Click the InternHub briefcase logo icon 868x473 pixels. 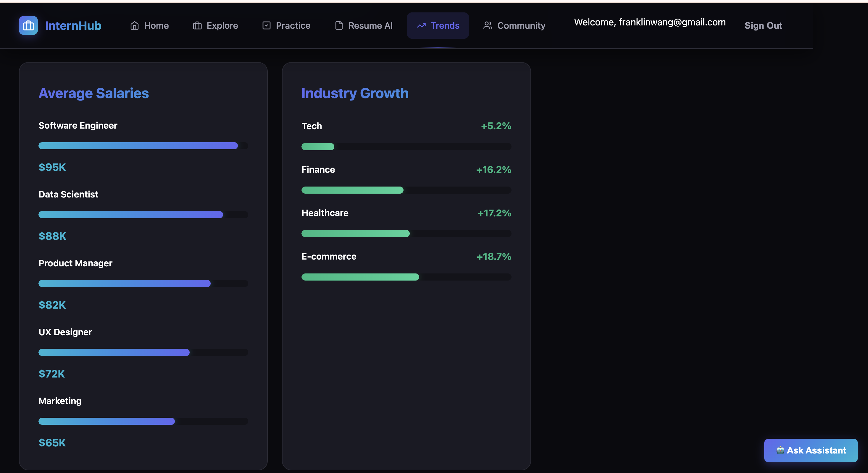[28, 26]
